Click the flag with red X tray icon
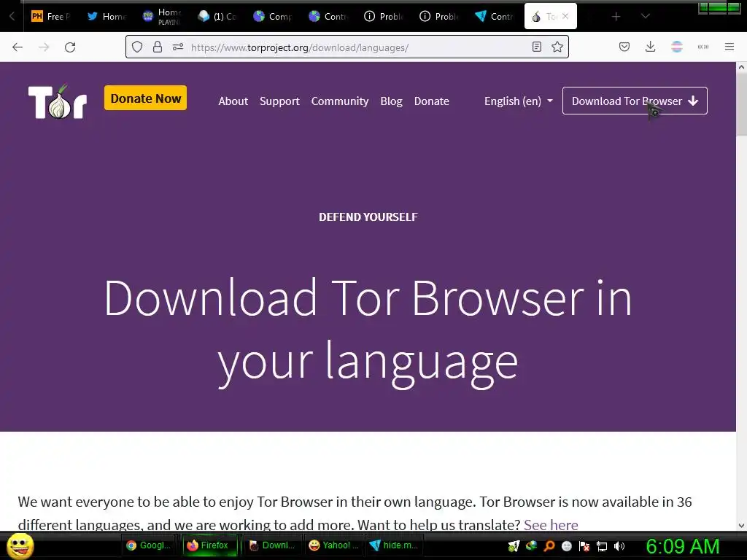The width and height of the screenshot is (747, 560). coord(584,546)
